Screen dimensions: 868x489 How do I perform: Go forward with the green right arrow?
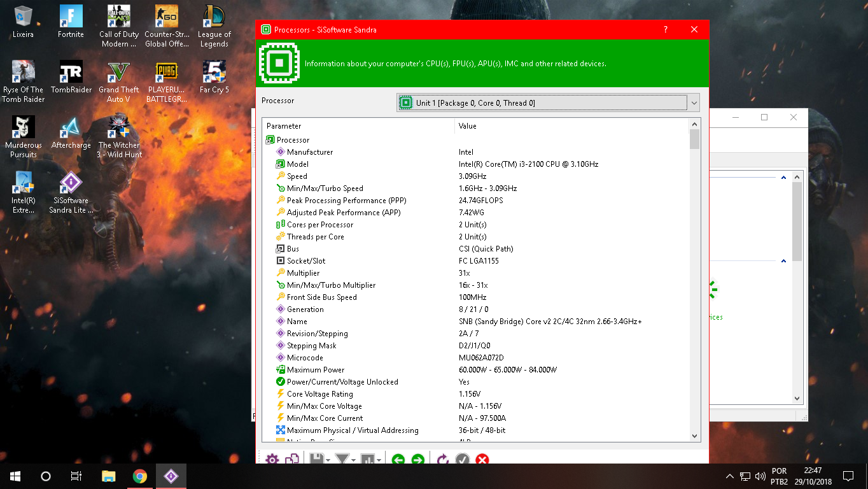pyautogui.click(x=417, y=459)
